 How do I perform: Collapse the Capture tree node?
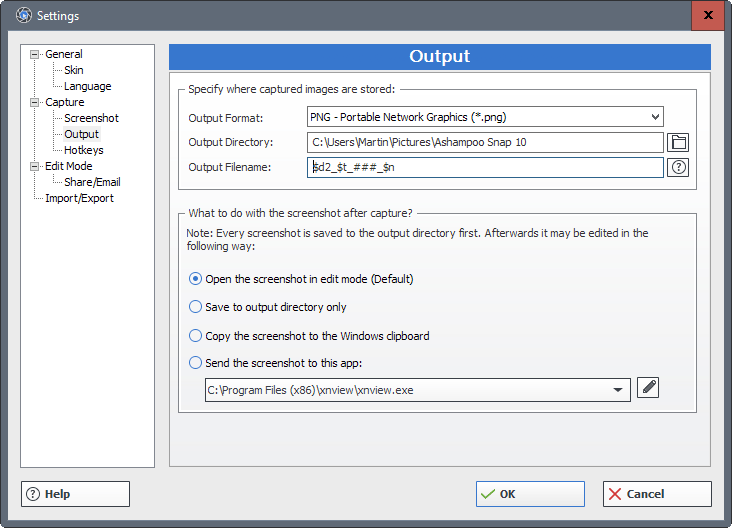(x=34, y=102)
